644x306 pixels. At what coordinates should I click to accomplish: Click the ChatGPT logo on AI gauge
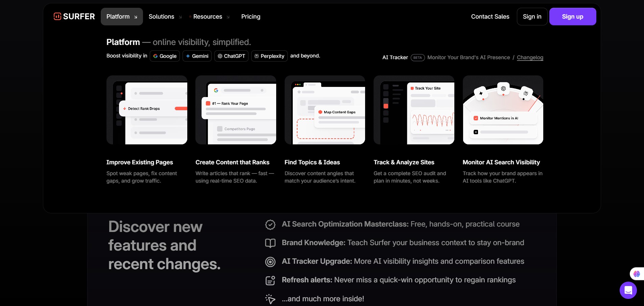coord(503,88)
